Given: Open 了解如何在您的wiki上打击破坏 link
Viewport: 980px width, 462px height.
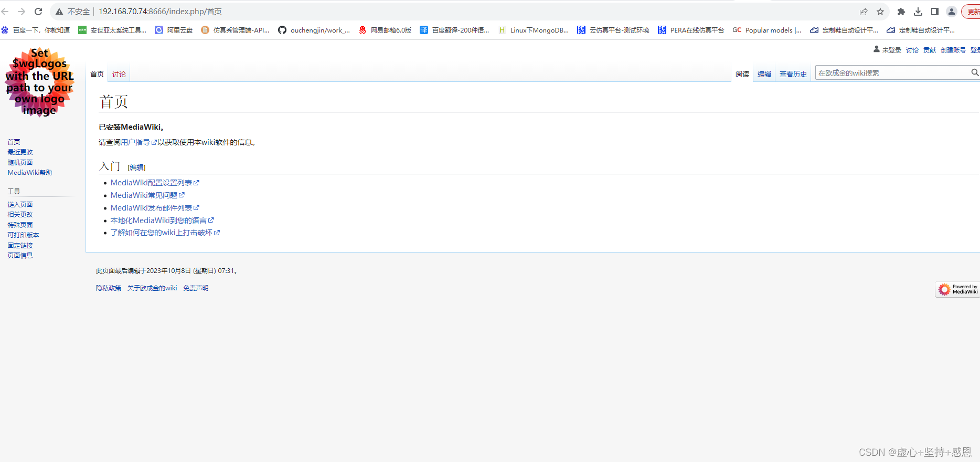Looking at the screenshot, I should 165,233.
